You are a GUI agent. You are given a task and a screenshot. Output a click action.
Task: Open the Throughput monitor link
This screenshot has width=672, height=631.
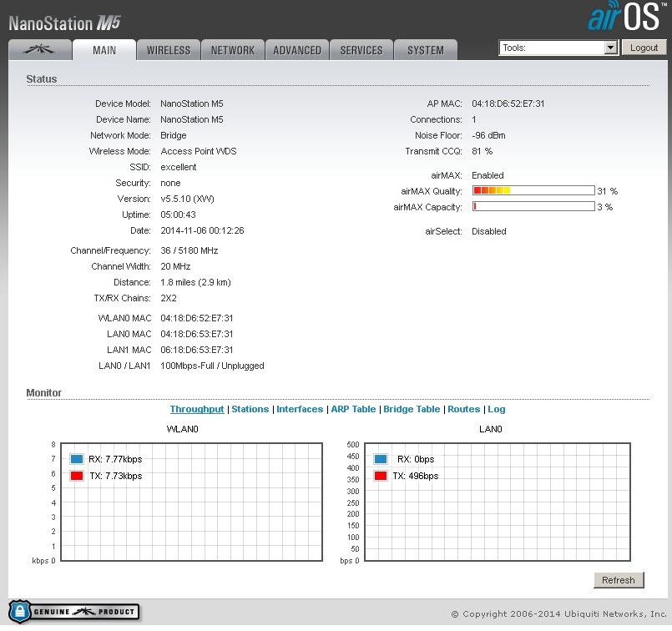point(197,409)
